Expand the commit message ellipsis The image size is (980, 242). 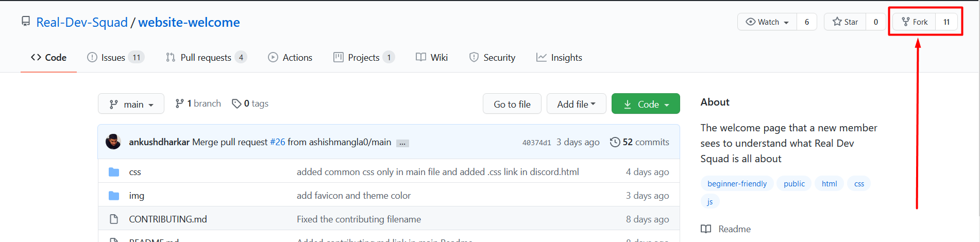point(403,143)
